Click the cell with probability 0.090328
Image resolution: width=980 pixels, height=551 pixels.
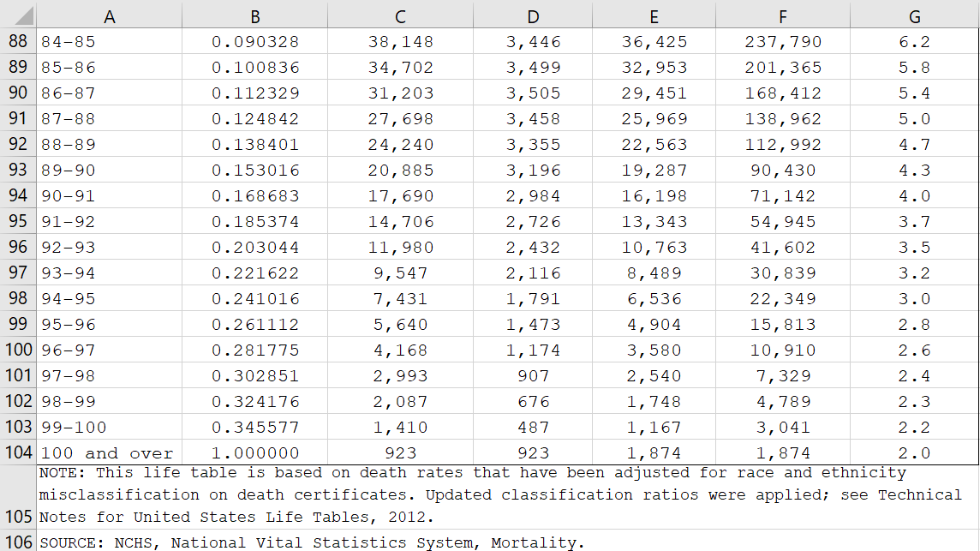[x=254, y=40]
